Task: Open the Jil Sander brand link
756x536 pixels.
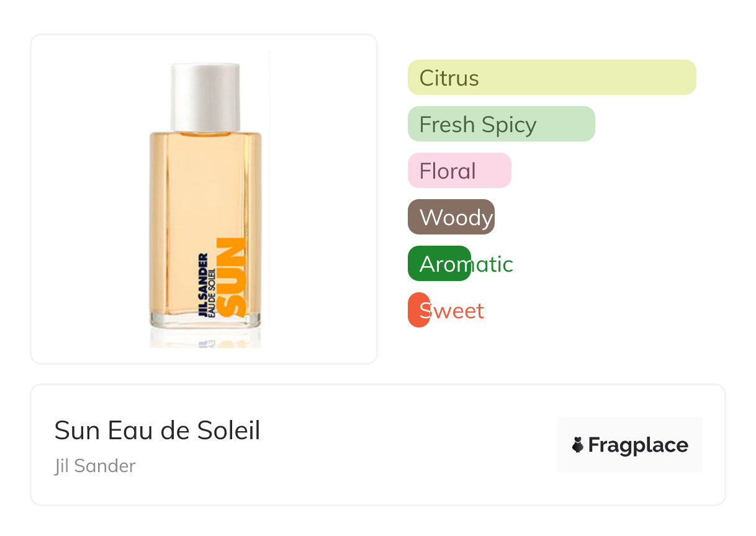Action: tap(94, 466)
